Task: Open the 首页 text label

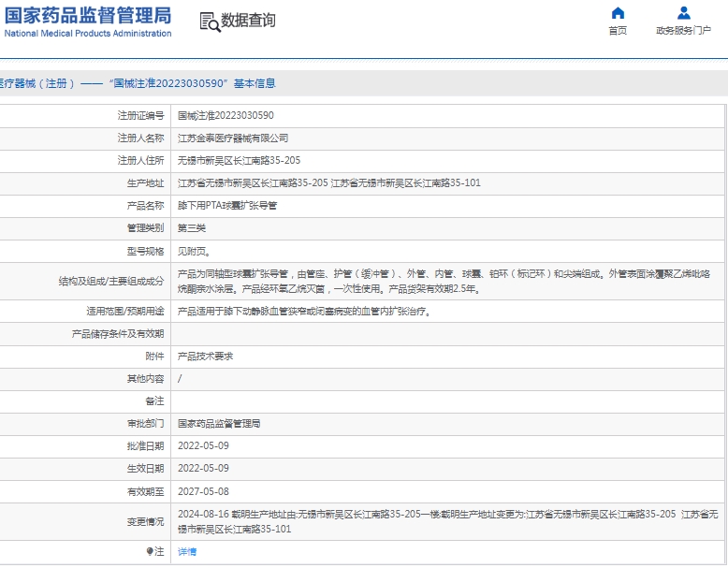Action: point(618,30)
